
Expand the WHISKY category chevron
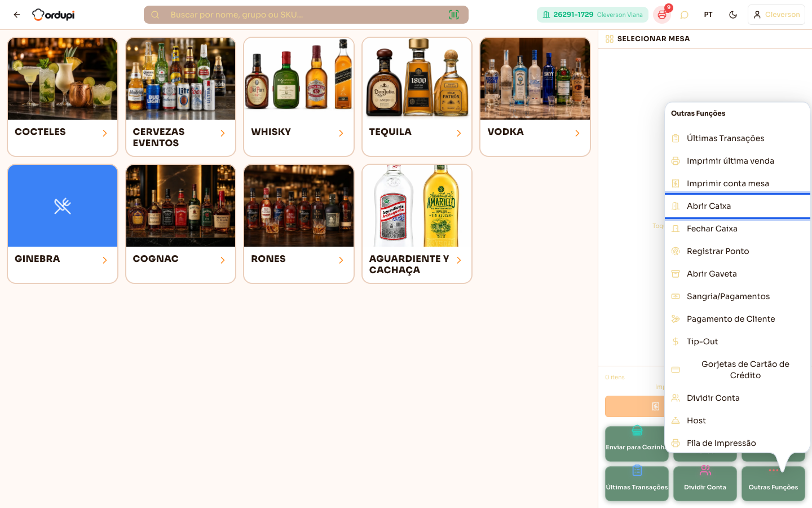click(341, 133)
